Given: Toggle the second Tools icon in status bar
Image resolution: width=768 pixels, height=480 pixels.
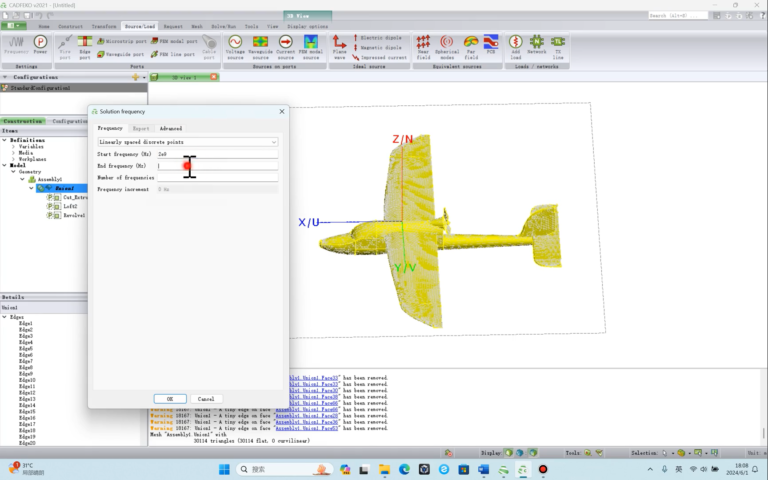Looking at the screenshot, I should (599, 453).
